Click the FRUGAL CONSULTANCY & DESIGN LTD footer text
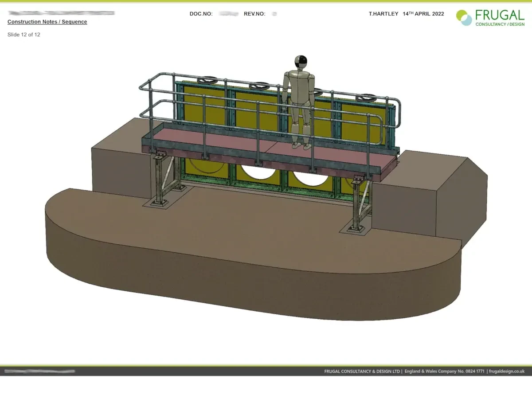The width and height of the screenshot is (532, 399). point(362,372)
